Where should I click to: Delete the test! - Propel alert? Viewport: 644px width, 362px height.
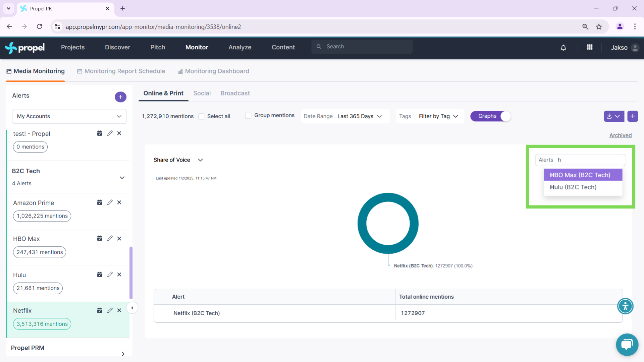119,133
